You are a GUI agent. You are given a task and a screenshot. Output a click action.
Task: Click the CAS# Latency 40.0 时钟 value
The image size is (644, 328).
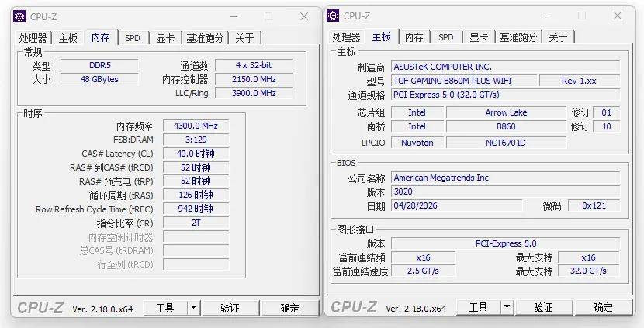(196, 154)
